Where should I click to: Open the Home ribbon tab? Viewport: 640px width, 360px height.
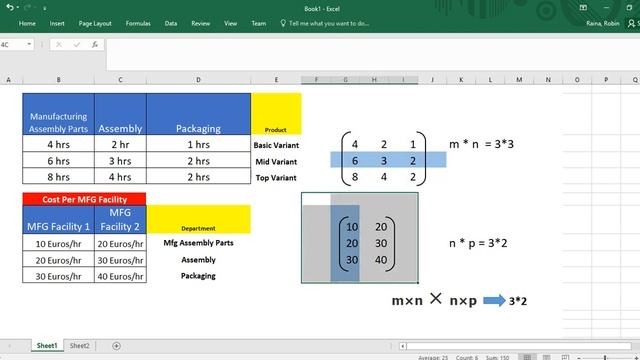[x=27, y=23]
